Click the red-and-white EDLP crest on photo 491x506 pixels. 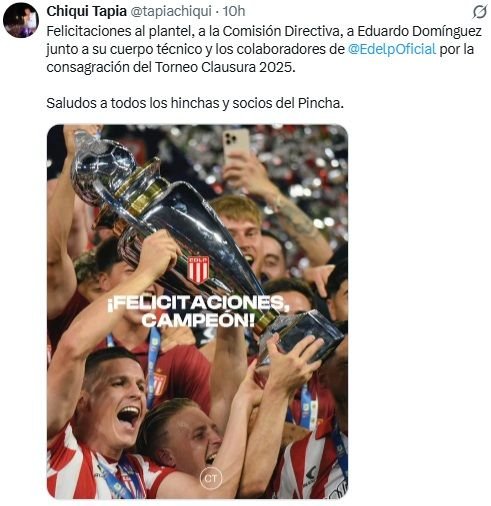pos(198,269)
